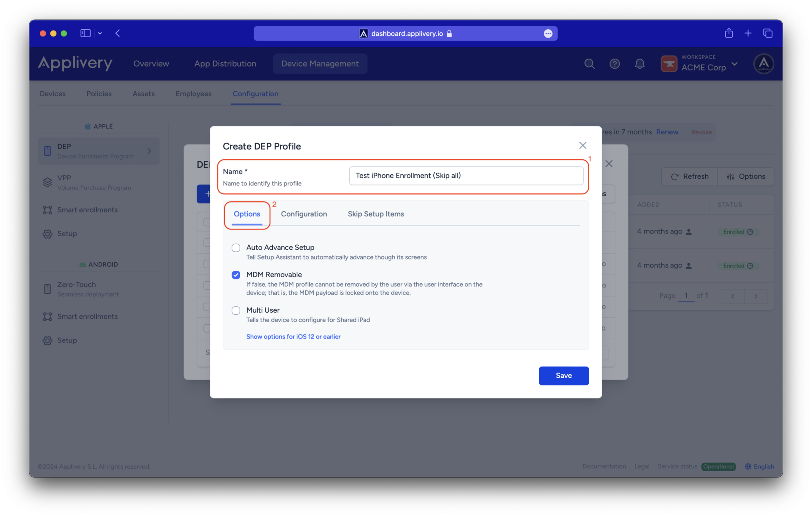
Task: Enable the Multi User checkbox
Action: pyautogui.click(x=236, y=310)
